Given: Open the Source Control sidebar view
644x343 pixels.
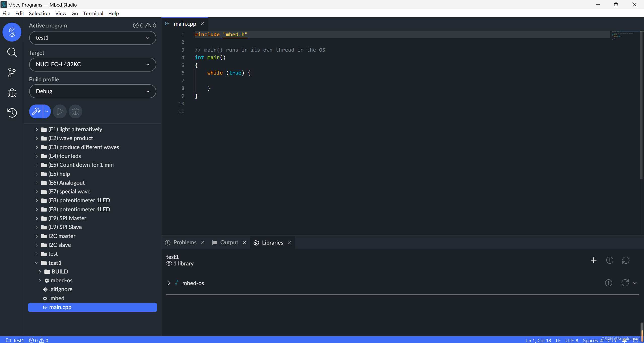Looking at the screenshot, I should coord(12,73).
